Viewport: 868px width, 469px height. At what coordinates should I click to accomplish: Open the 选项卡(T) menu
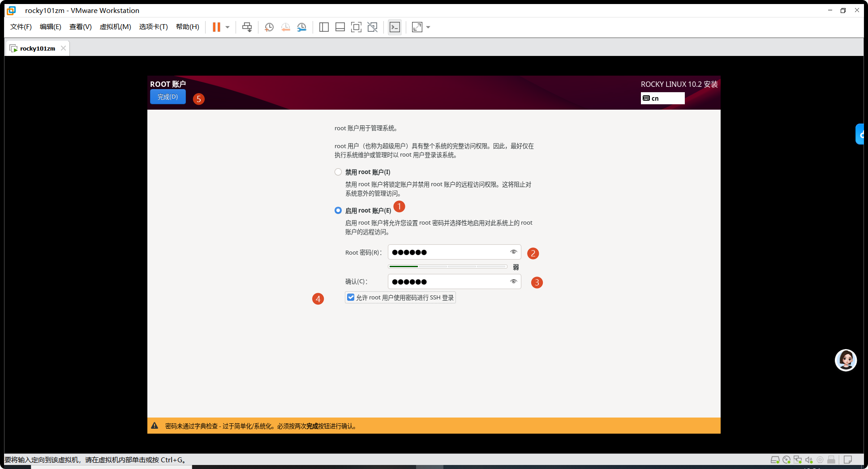[x=154, y=27]
